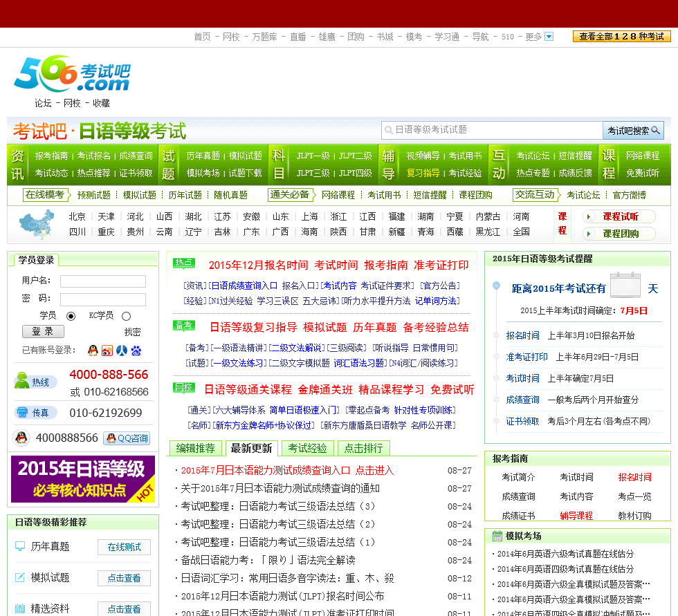Open the 566 考试吧 logo
This screenshot has width=678, height=616.
[x=71, y=75]
